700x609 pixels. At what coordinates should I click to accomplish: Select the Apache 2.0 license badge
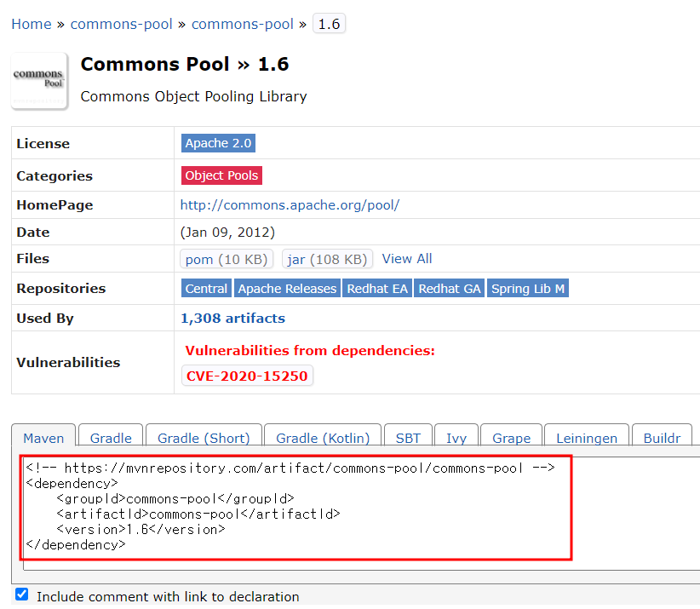[x=217, y=142]
